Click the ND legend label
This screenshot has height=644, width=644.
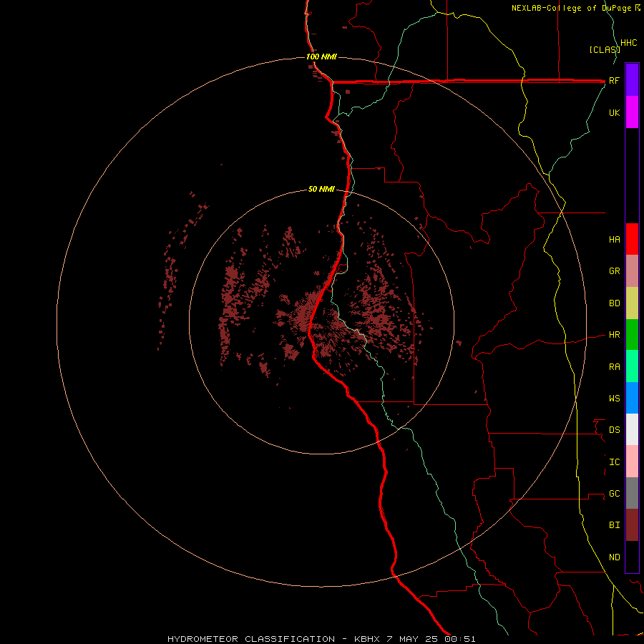click(614, 557)
